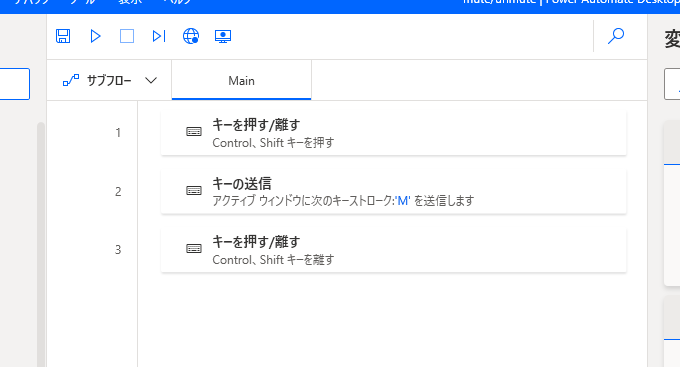The width and height of the screenshot is (680, 367).
Task: Click the keyboard icon of action 3
Action: 194,249
